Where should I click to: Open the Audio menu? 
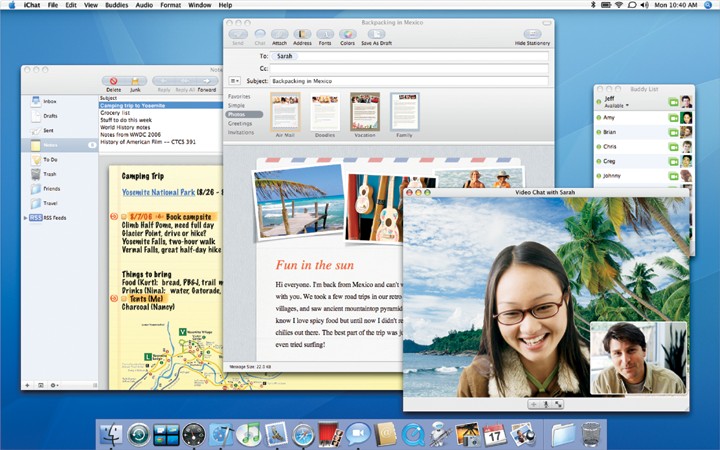click(144, 5)
